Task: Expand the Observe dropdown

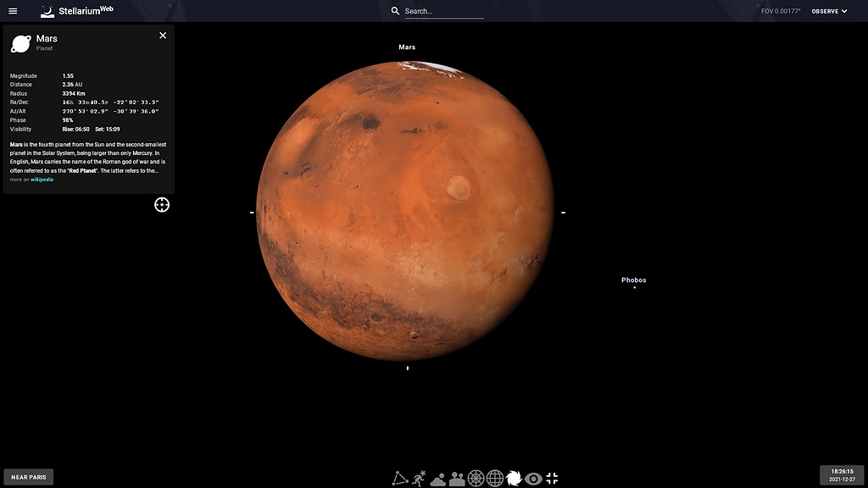Action: point(829,11)
